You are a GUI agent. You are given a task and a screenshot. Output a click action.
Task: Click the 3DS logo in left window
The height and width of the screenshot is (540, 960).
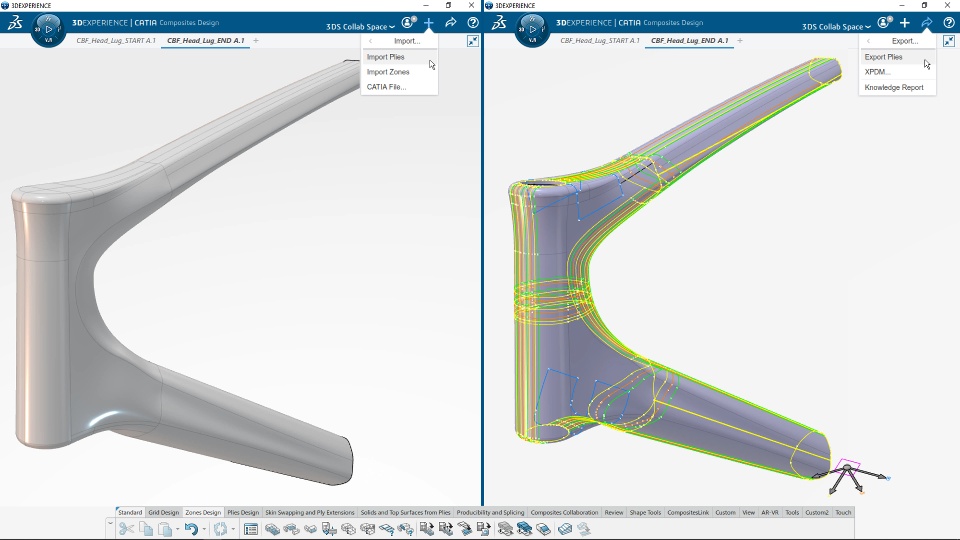point(15,23)
